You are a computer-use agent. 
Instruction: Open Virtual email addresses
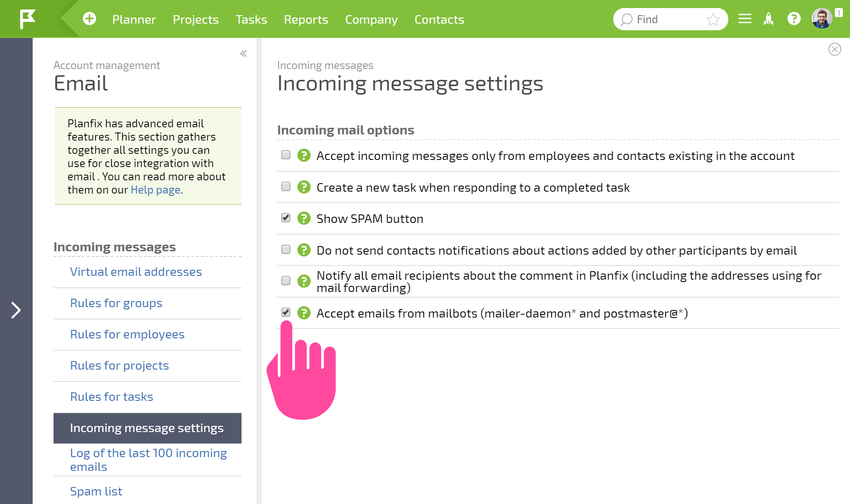[136, 272]
